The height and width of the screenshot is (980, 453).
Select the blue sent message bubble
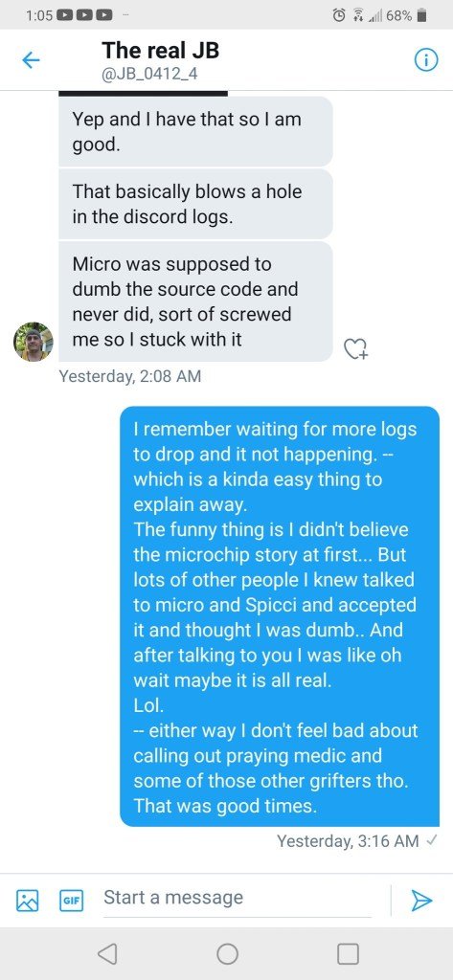(x=280, y=616)
